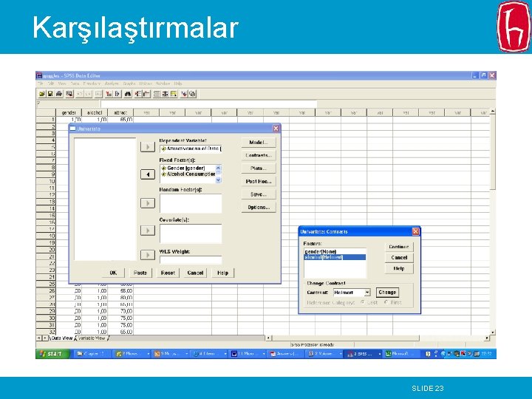Click the Post Hoc... button
The image size is (532, 399).
[259, 182]
